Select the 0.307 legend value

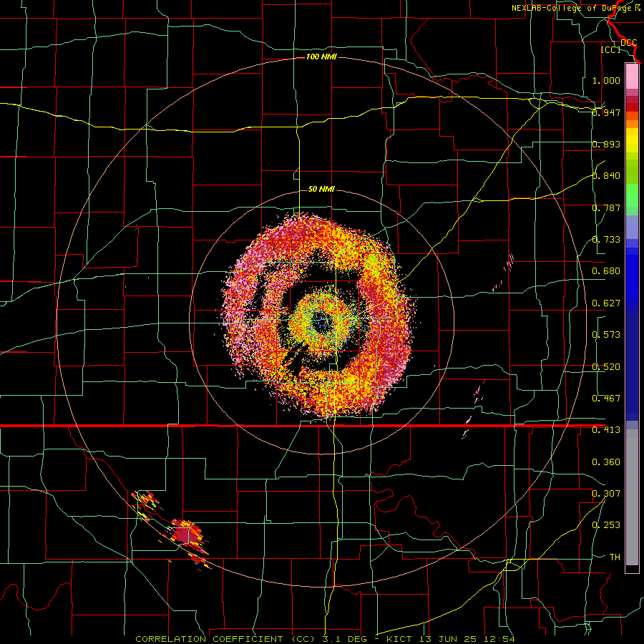pyautogui.click(x=606, y=493)
